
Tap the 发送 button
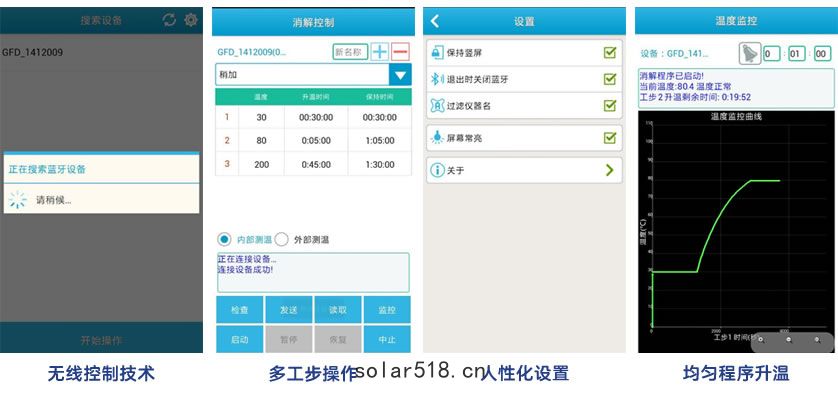289,310
